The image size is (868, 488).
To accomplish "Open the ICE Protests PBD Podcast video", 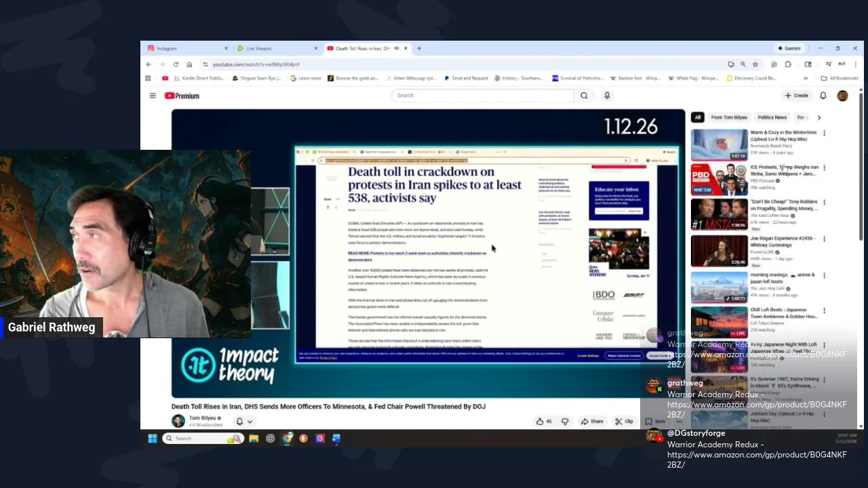I will point(719,180).
